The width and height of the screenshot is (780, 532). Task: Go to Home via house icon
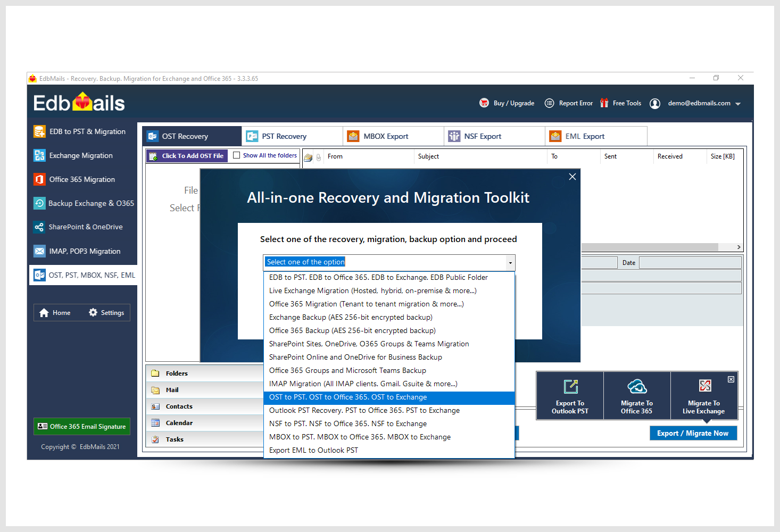pos(44,313)
